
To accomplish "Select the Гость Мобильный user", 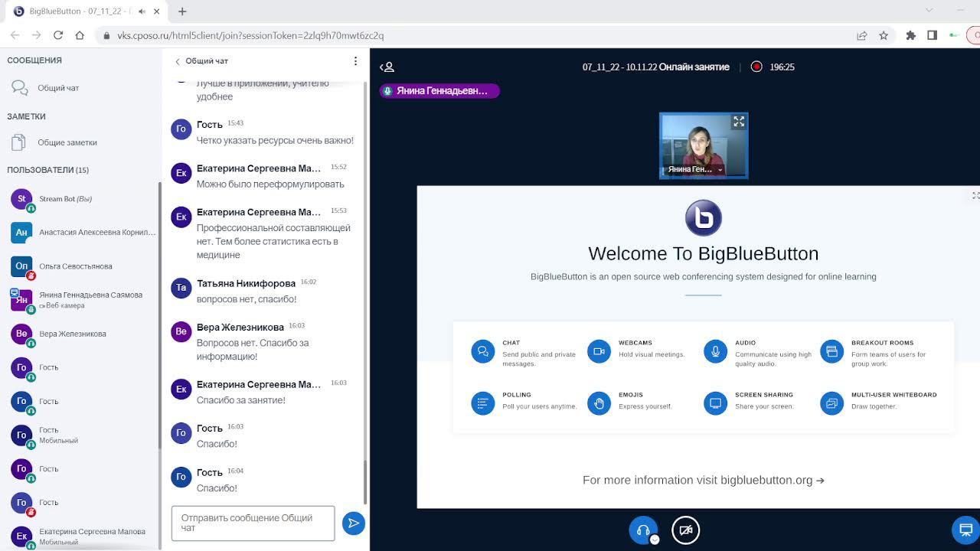I will pos(80,435).
